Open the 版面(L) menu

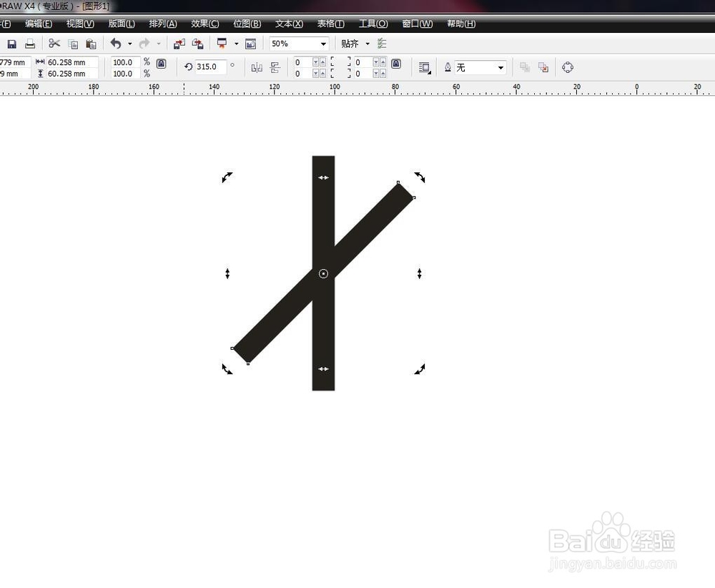coord(122,24)
